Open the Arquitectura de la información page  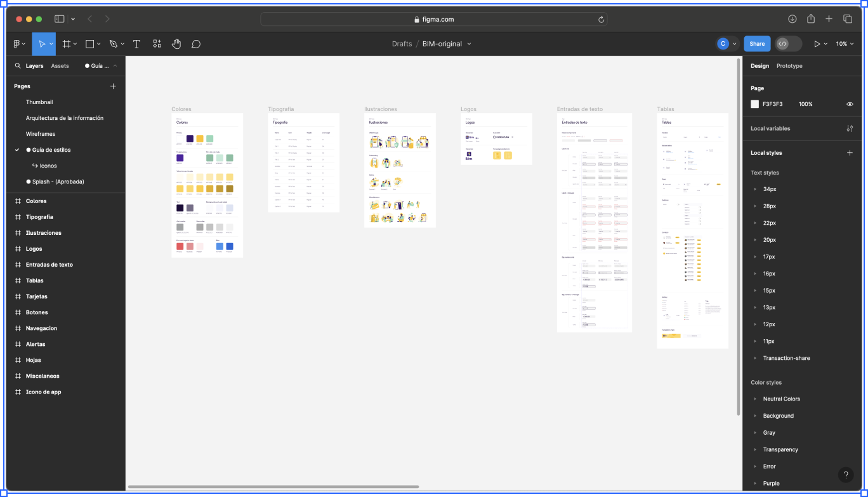[x=65, y=118]
